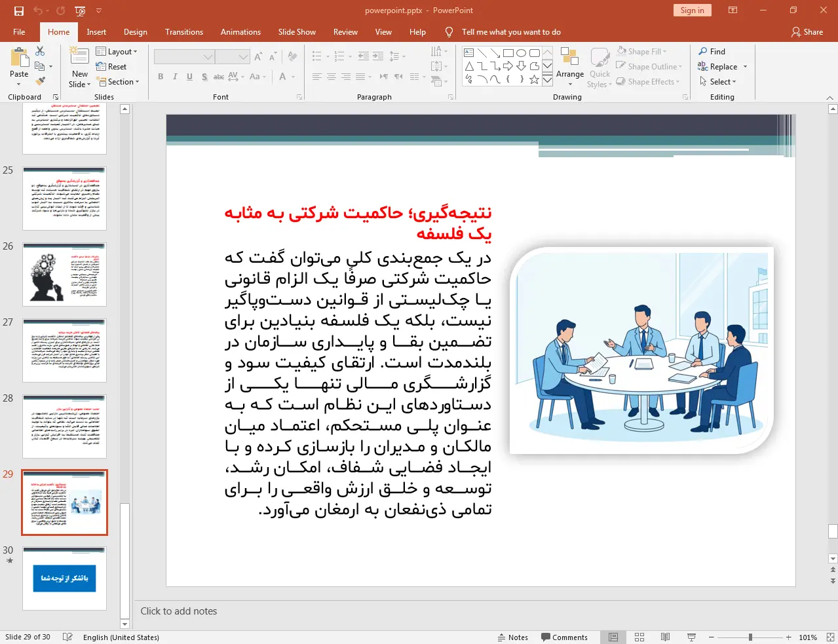Switch to the Transitions tab
This screenshot has height=644, width=838.
click(x=184, y=32)
